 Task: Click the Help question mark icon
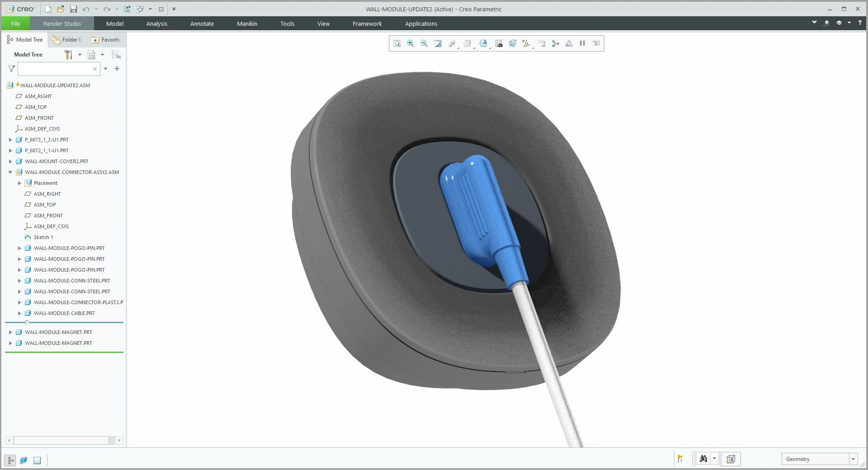(x=860, y=23)
